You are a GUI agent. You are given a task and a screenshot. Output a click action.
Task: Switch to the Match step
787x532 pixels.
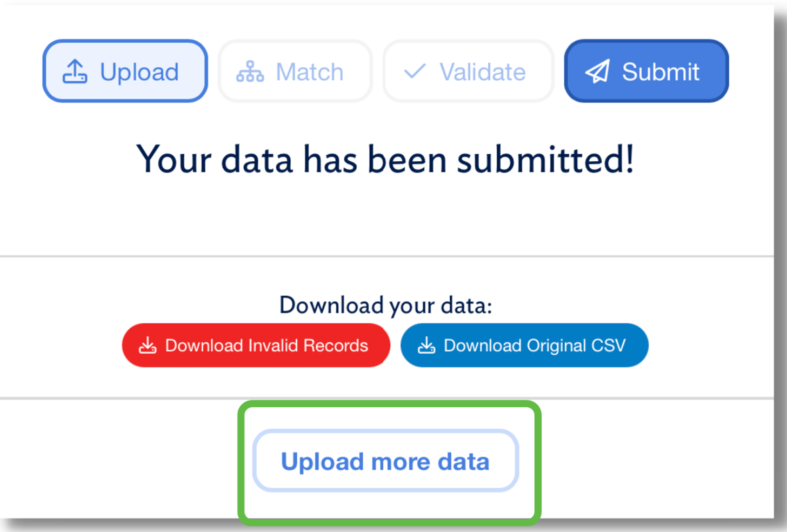(x=295, y=71)
